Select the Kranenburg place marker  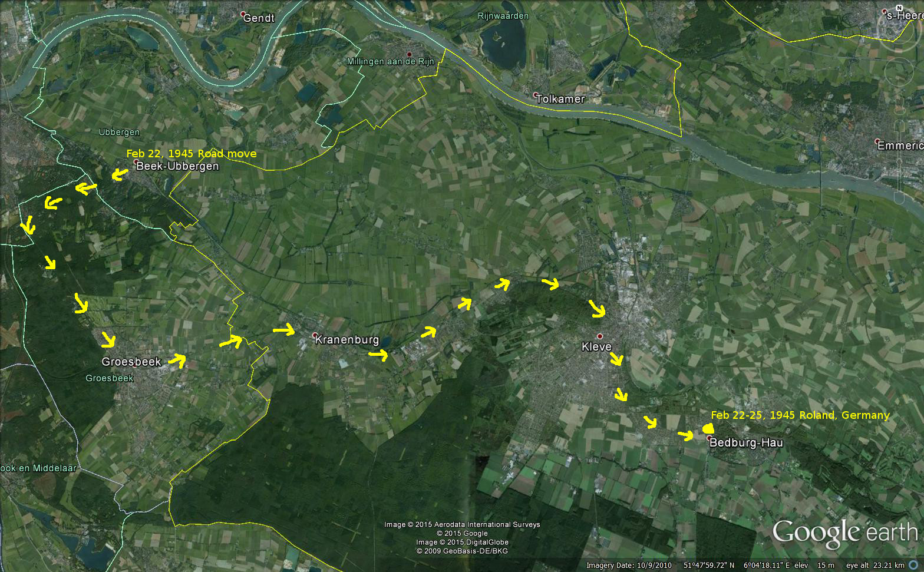315,335
